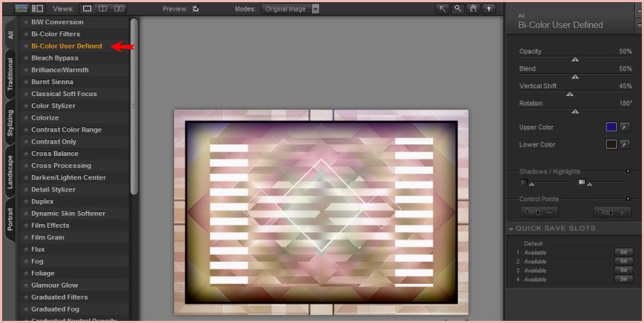This screenshot has width=644, height=323.
Task: Add a plus control point
Action: (611, 212)
